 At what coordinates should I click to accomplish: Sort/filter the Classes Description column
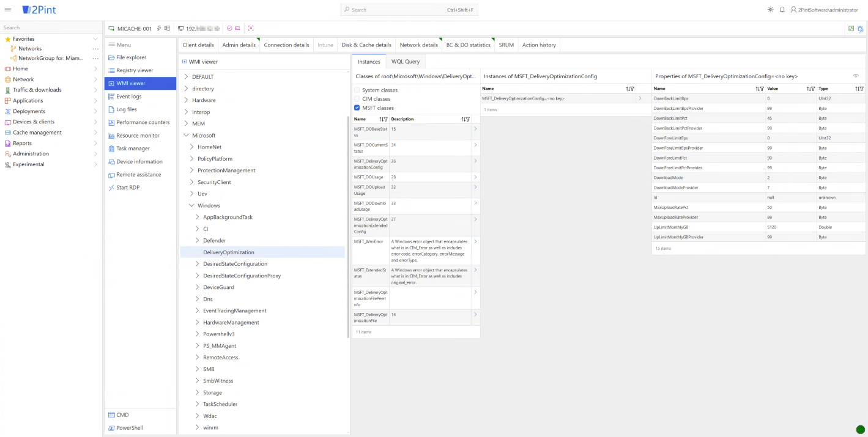coord(466,119)
